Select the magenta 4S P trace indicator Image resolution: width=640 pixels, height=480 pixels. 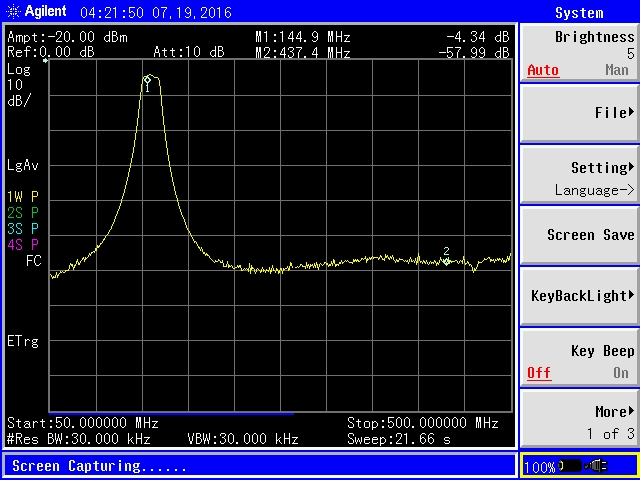click(22, 244)
